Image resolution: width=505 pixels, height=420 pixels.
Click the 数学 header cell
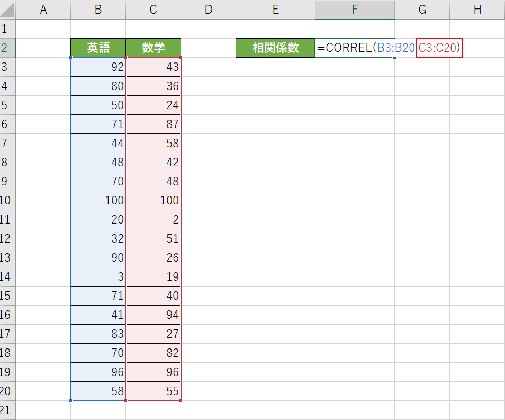click(153, 48)
